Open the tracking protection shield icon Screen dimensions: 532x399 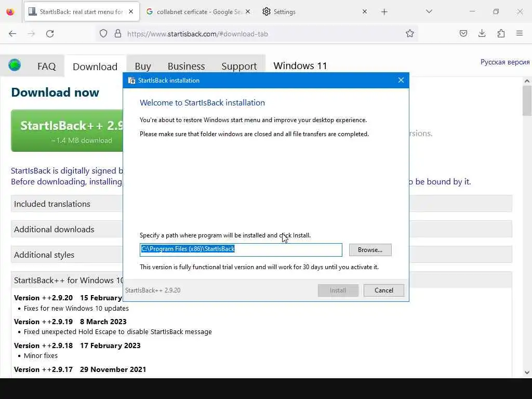pos(103,34)
